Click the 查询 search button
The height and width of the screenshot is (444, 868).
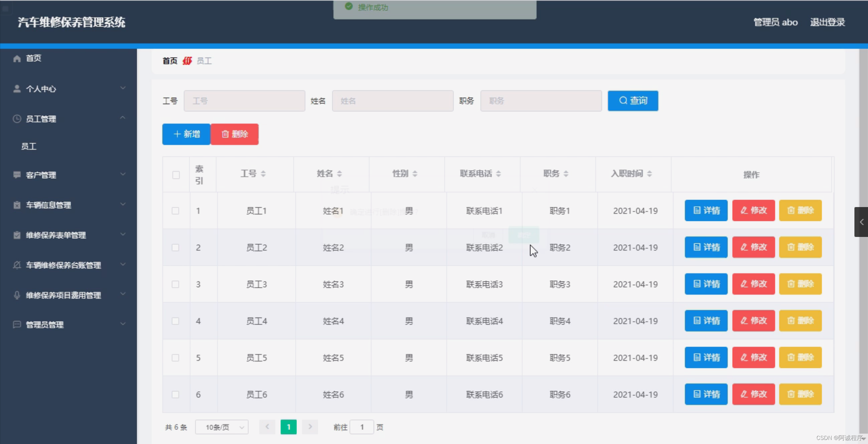point(633,101)
